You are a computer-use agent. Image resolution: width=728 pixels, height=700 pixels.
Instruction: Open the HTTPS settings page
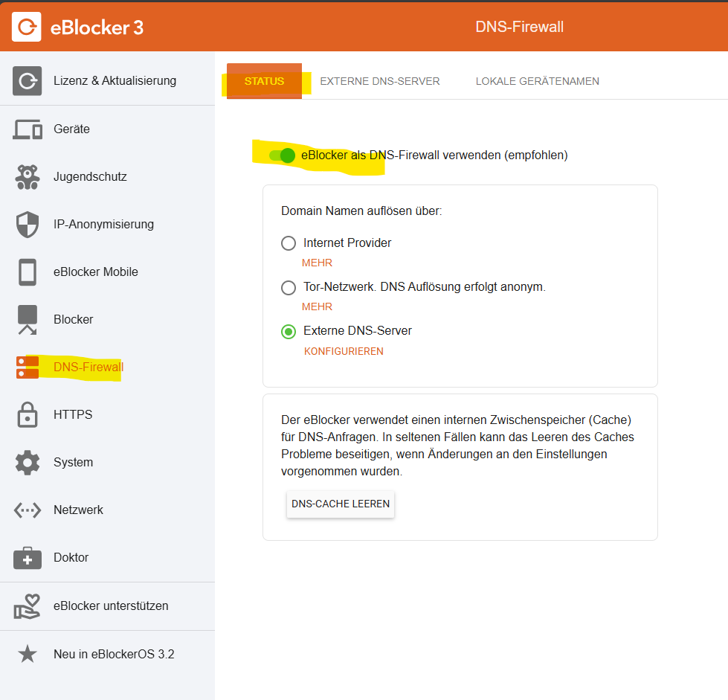click(73, 415)
